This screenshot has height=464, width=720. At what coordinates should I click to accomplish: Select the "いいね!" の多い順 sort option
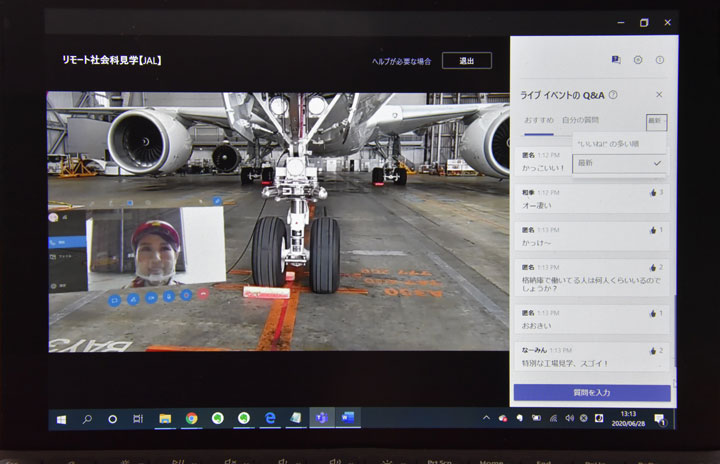608,144
